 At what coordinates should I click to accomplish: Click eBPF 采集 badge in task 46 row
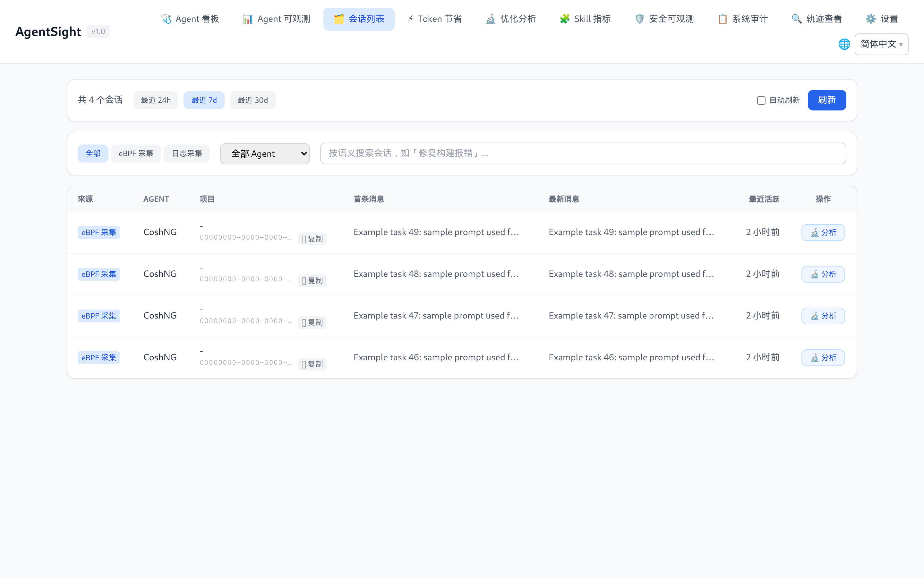pos(98,357)
